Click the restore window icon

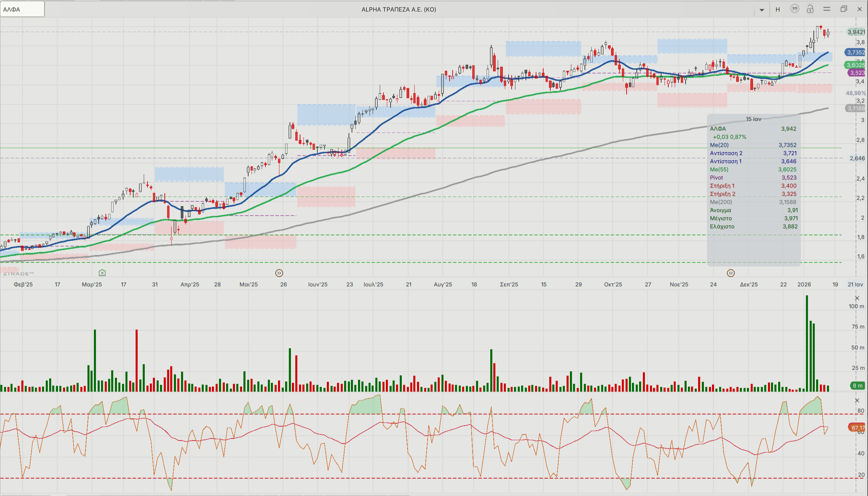[844, 9]
